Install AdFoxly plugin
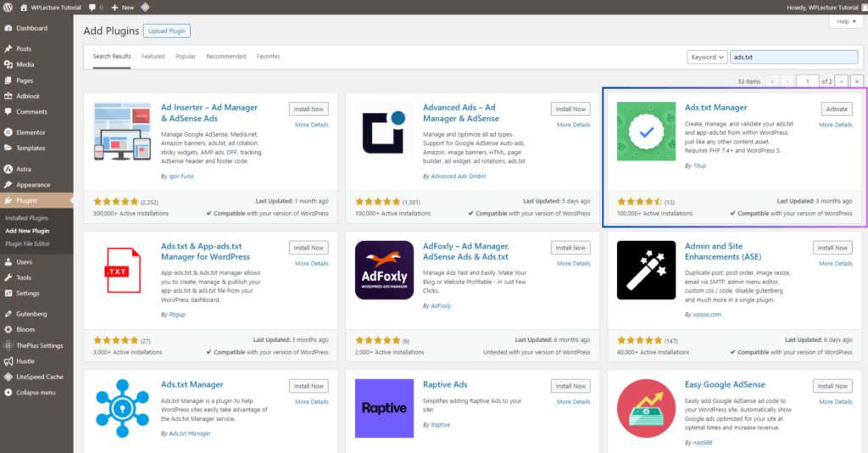 [570, 248]
